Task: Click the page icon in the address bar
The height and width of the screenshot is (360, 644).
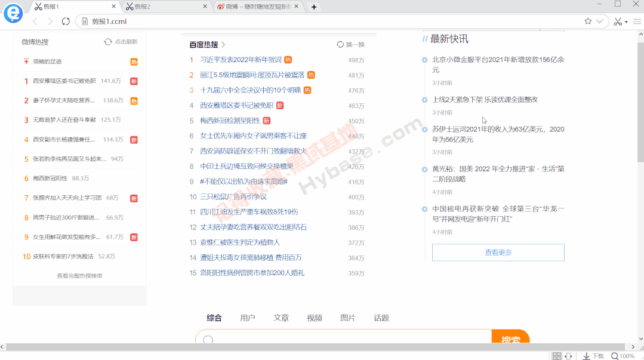Action: click(x=85, y=21)
